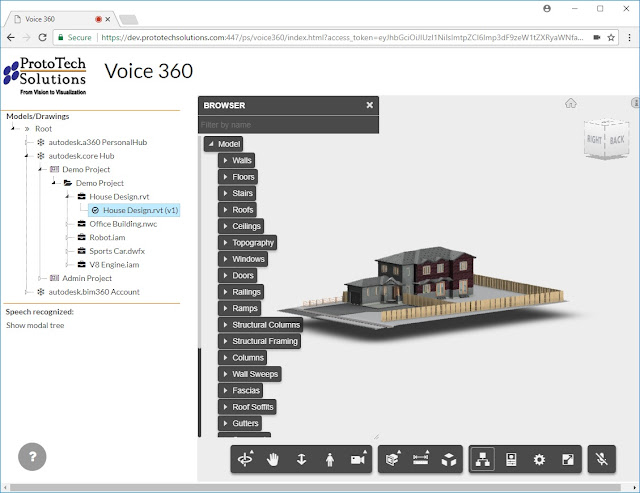
Task: Expand the Doors category
Action: tap(225, 275)
